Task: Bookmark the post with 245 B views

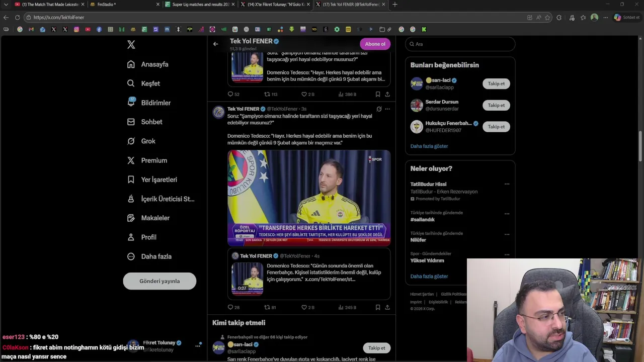Action: (x=377, y=307)
